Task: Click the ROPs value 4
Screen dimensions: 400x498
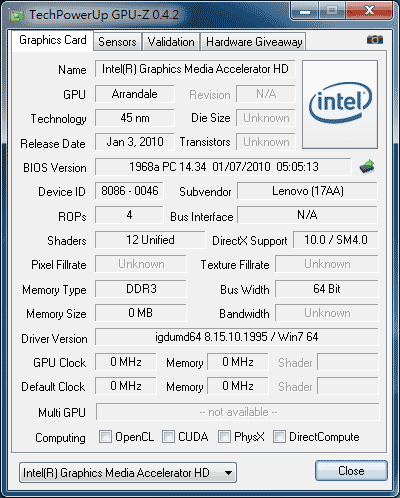Action: 129,215
